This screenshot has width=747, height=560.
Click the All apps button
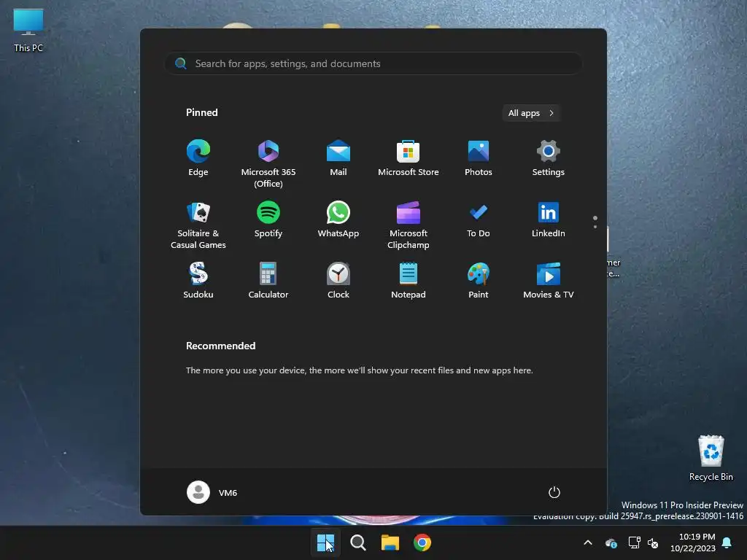coord(531,113)
